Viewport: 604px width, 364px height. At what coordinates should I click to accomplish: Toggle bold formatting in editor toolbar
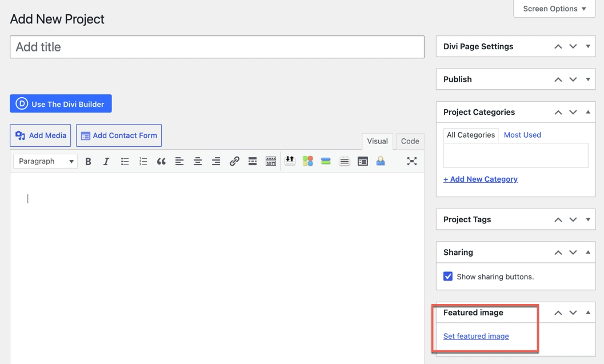88,161
